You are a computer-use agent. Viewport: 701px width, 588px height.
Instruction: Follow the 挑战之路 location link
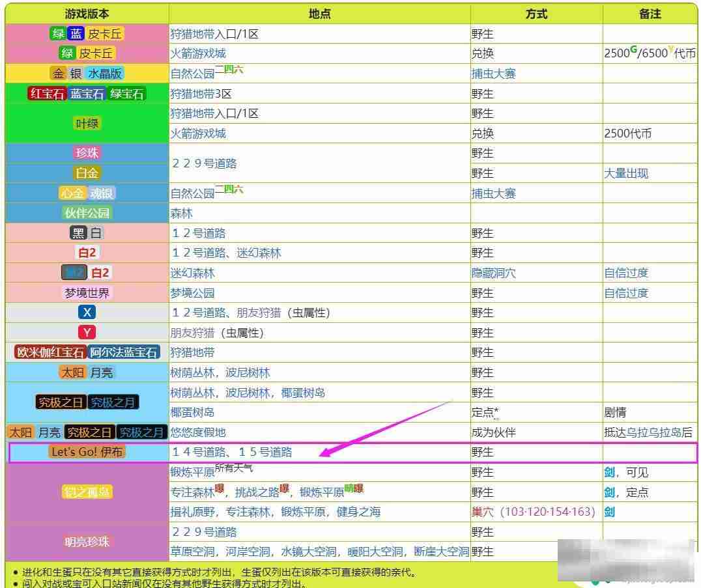[x=257, y=492]
